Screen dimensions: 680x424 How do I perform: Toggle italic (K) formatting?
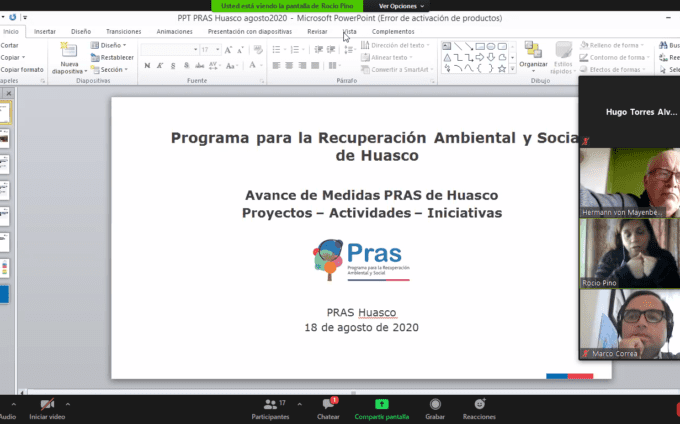tap(160, 65)
